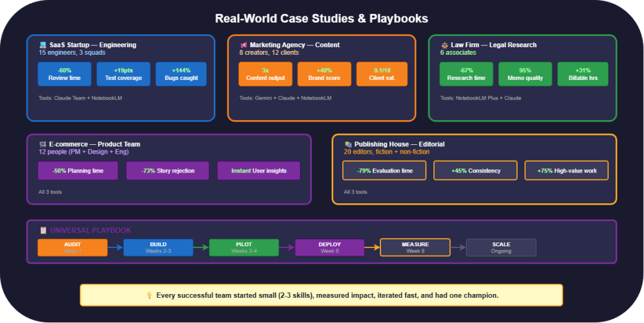644x323 pixels.
Task: Select the +31% Billable hrs metric
Action: 583,74
